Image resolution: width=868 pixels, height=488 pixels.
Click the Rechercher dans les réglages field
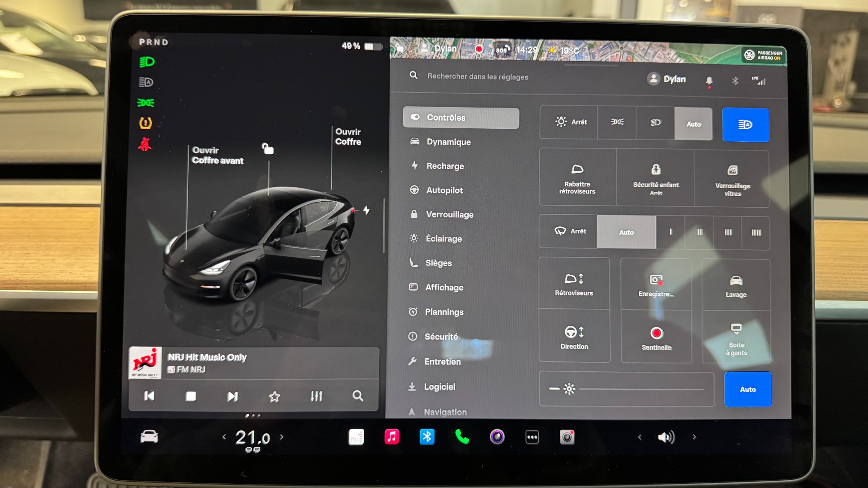(x=477, y=77)
